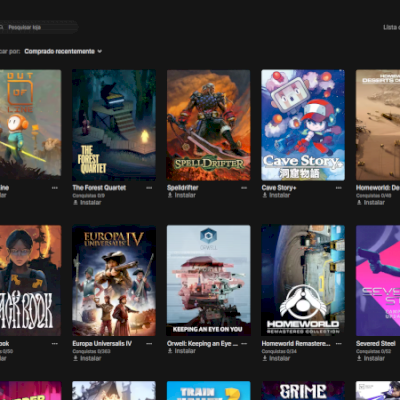Open options menu for Orwell
The image size is (400, 400).
click(x=244, y=344)
